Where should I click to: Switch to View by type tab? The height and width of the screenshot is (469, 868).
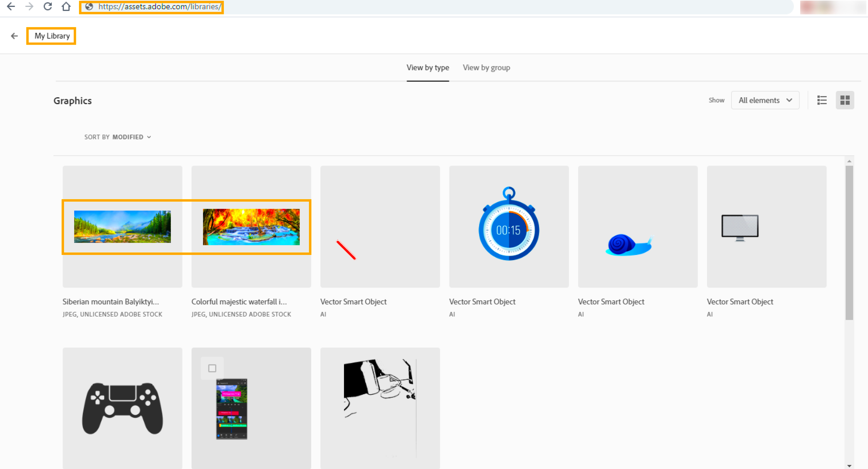427,68
